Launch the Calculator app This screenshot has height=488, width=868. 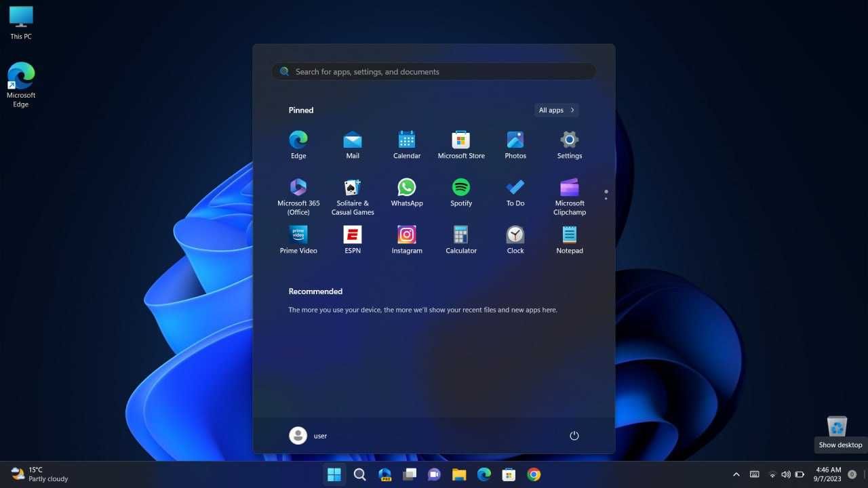[x=461, y=241]
